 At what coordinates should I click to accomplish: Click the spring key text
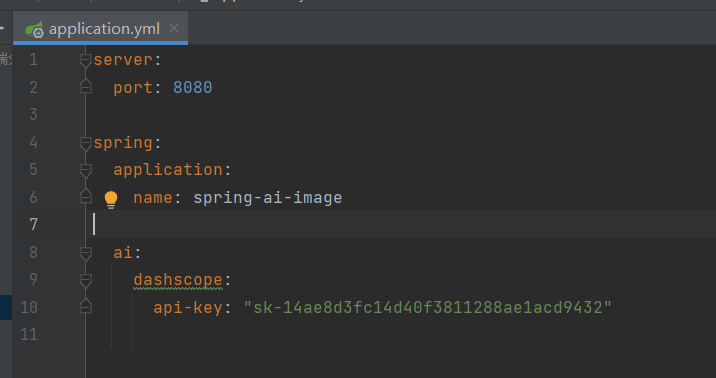tap(123, 143)
